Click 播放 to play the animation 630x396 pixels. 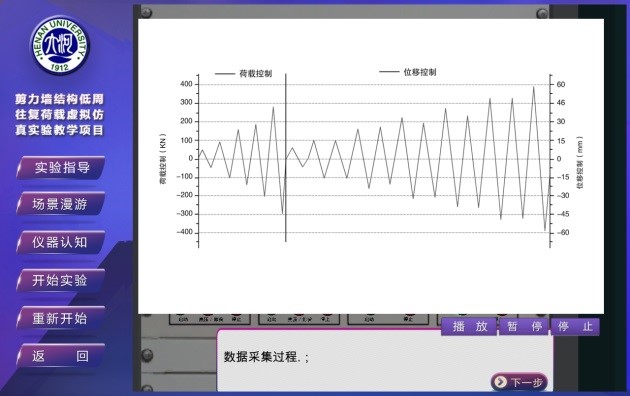point(469,327)
